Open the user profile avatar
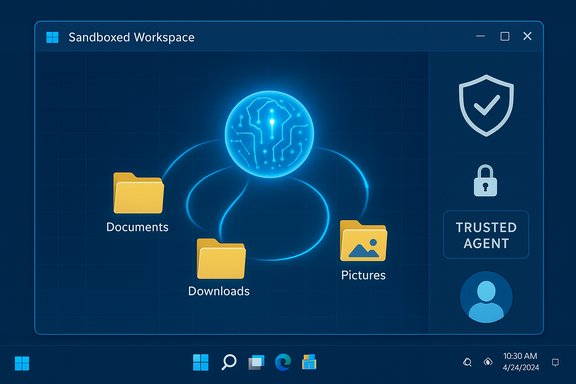Image resolution: width=576 pixels, height=384 pixels. [x=486, y=297]
